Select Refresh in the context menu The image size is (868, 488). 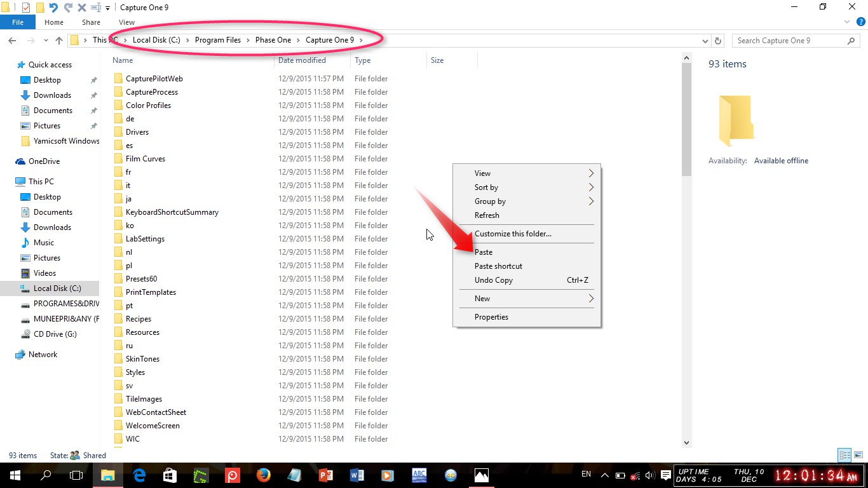(527, 215)
